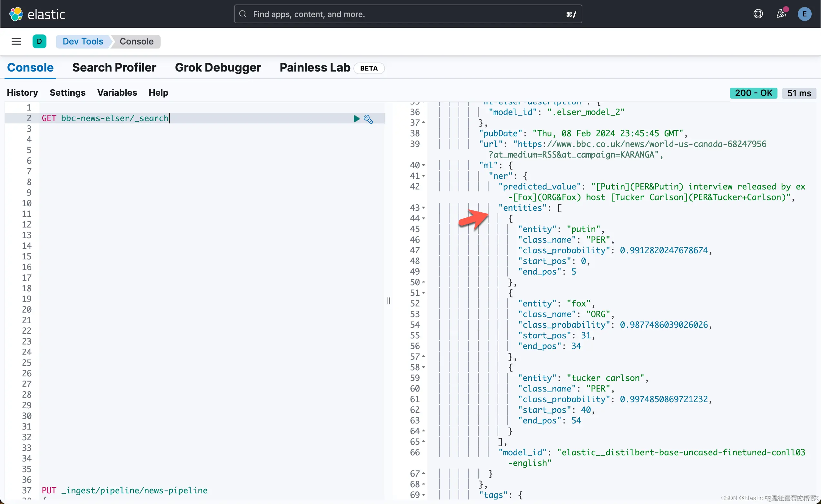
Task: Collapse the "ner" object at line 41
Action: (x=423, y=176)
